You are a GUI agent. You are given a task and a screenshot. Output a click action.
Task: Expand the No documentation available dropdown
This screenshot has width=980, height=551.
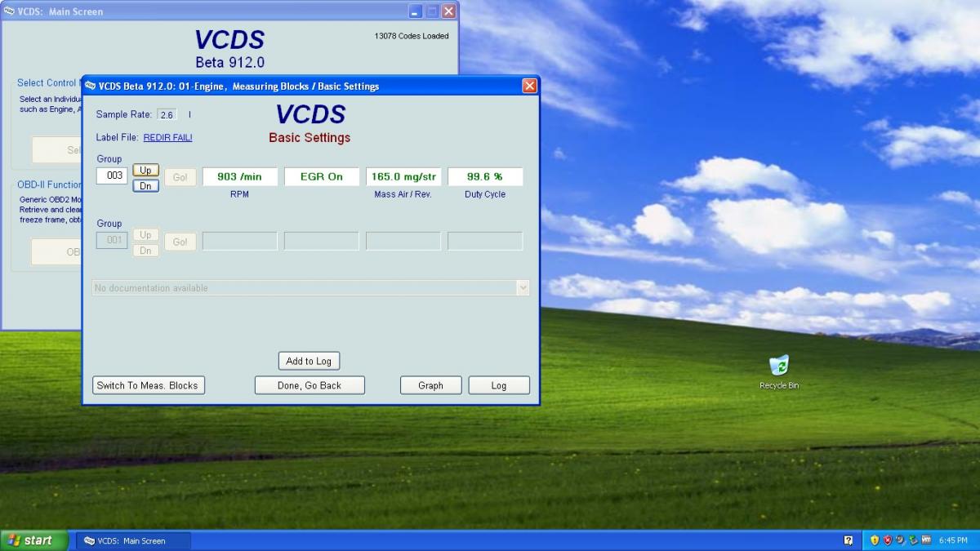tap(523, 288)
